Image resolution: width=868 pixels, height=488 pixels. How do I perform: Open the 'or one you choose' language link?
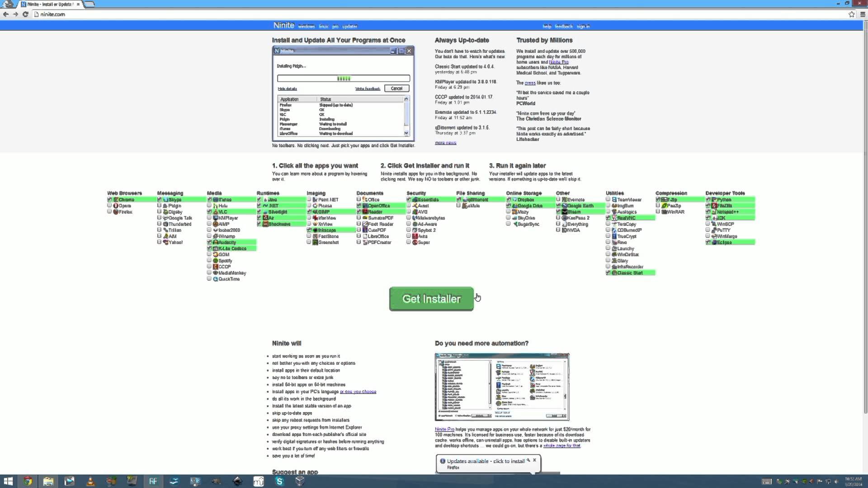(x=358, y=392)
